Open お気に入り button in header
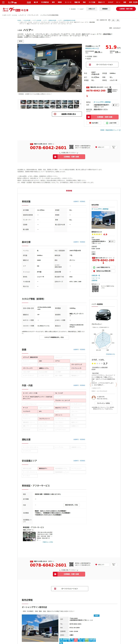Image resolution: width=138 pixels, height=644 pixels. [92, 9]
